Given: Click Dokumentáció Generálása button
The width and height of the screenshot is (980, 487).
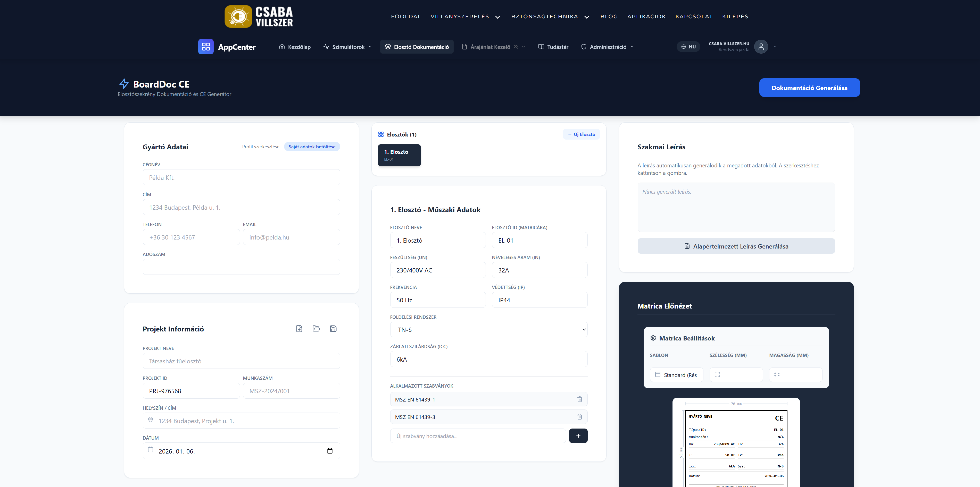Looking at the screenshot, I should (x=809, y=88).
